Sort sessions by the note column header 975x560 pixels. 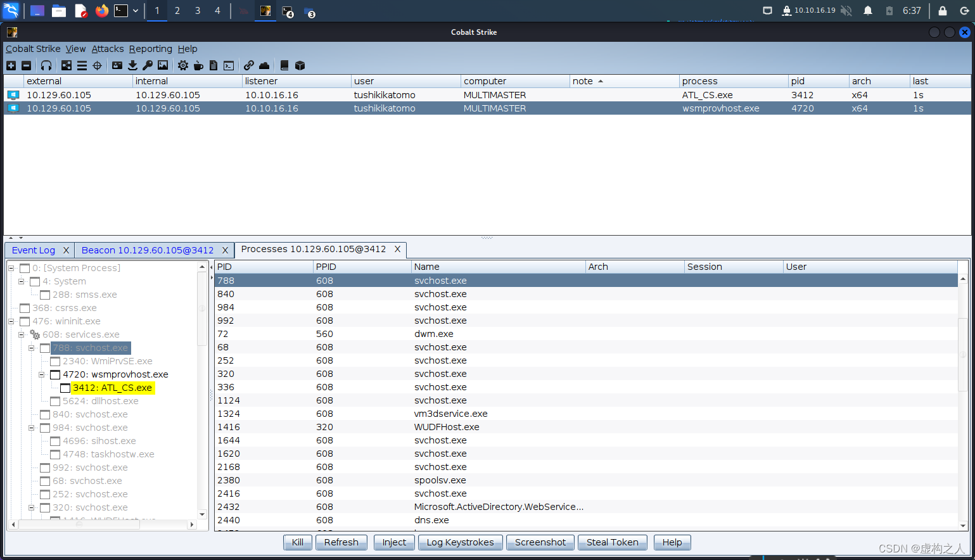pos(623,81)
